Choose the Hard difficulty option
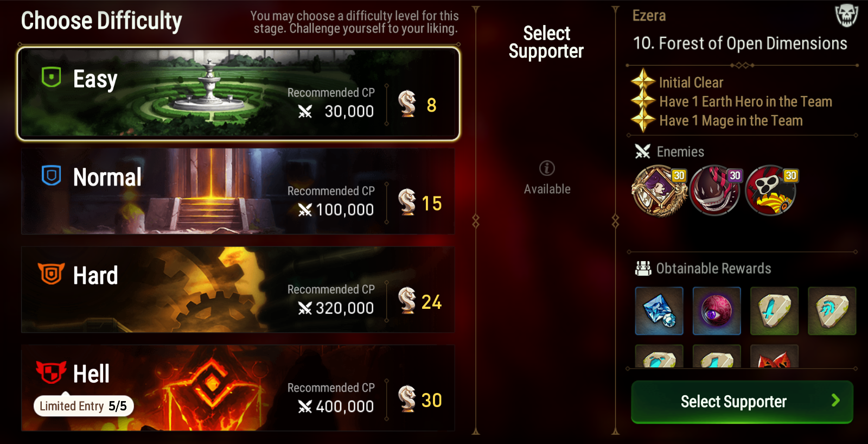 [x=238, y=289]
